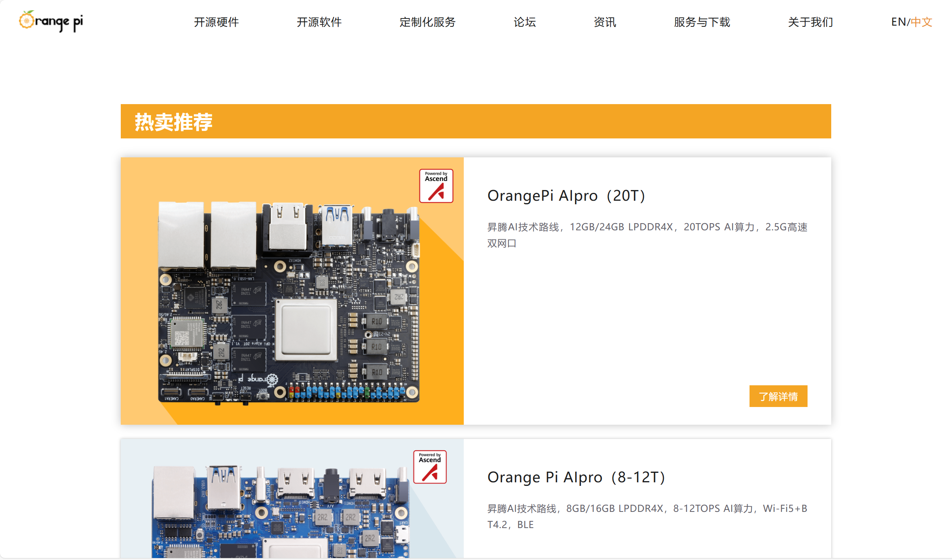Go to the 论坛 forum page

click(525, 22)
